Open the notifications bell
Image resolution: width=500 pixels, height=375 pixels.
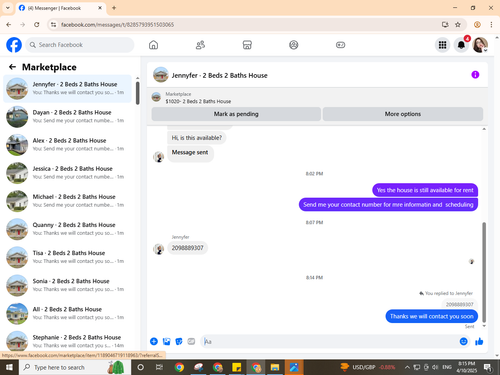(461, 45)
